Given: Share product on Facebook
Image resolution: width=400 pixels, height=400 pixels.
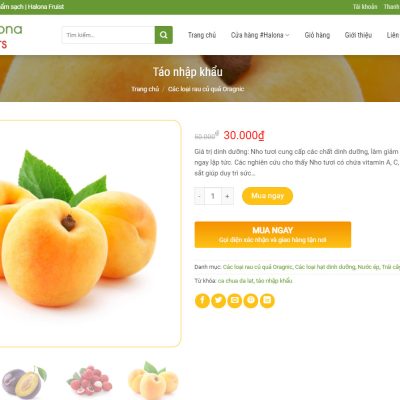Looking at the screenshot, I should coord(202,301).
